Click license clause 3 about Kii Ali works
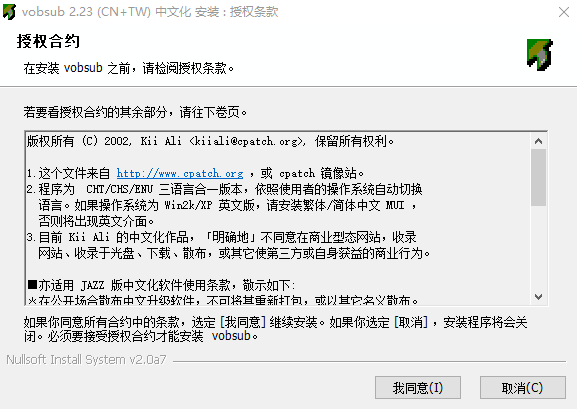 228,245
